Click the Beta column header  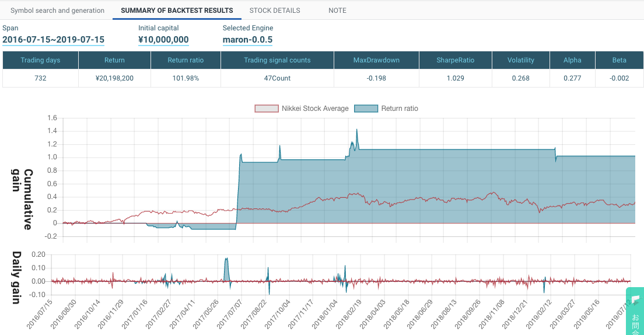click(619, 60)
